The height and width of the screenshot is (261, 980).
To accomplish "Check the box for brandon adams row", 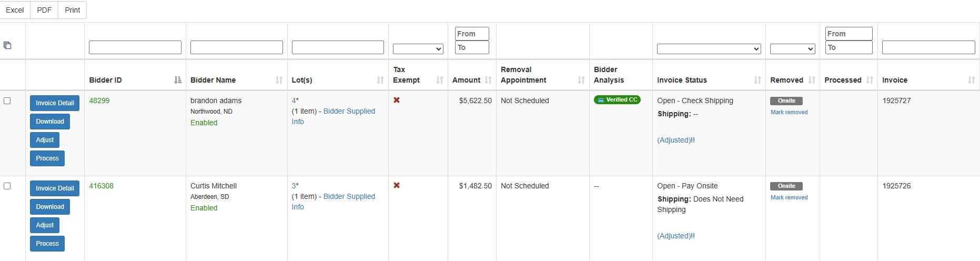I will coord(7,101).
